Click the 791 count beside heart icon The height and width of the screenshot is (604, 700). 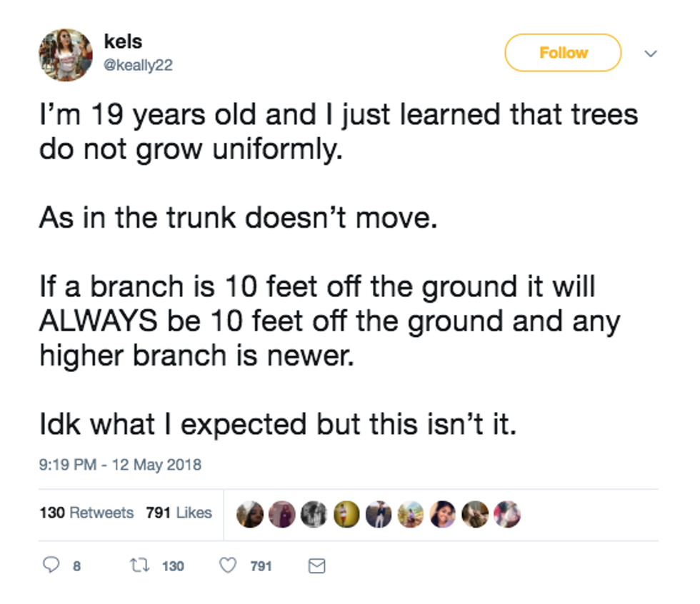coord(261,566)
